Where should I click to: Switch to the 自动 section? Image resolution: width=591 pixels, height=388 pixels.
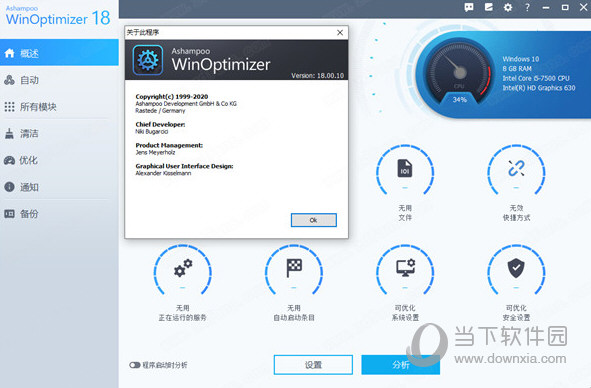(59, 80)
